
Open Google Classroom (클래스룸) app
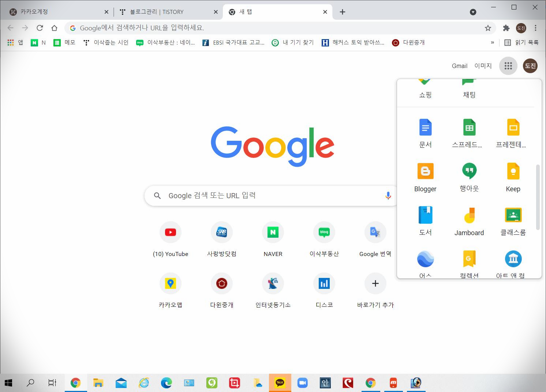point(513,221)
